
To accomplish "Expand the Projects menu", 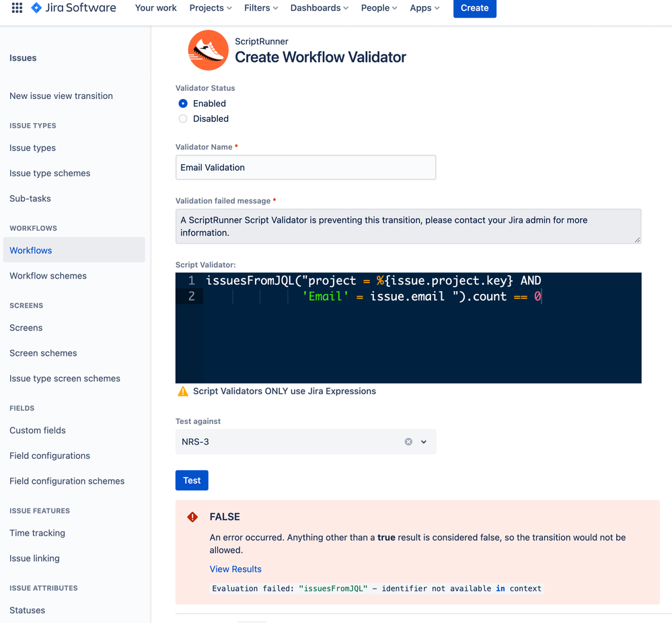I will click(211, 7).
